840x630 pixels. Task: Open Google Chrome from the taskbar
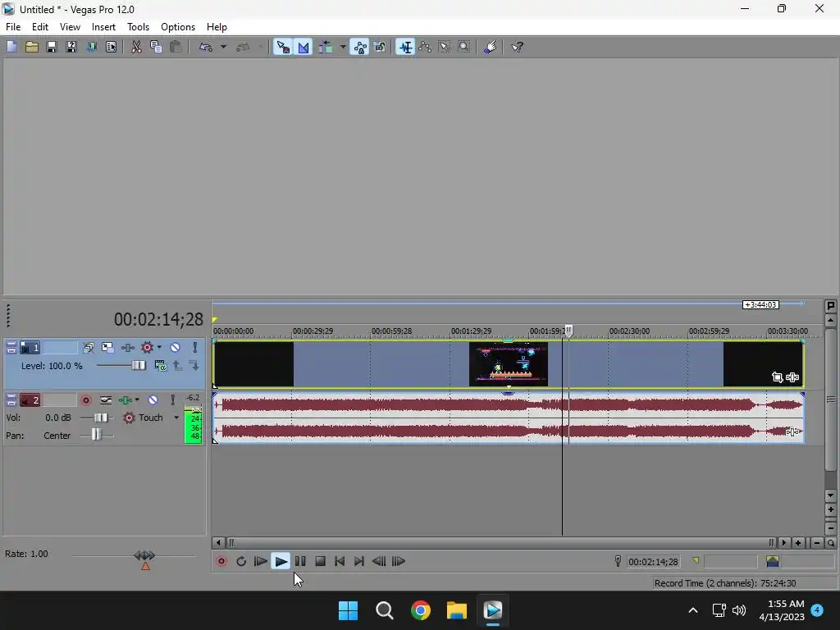click(421, 610)
